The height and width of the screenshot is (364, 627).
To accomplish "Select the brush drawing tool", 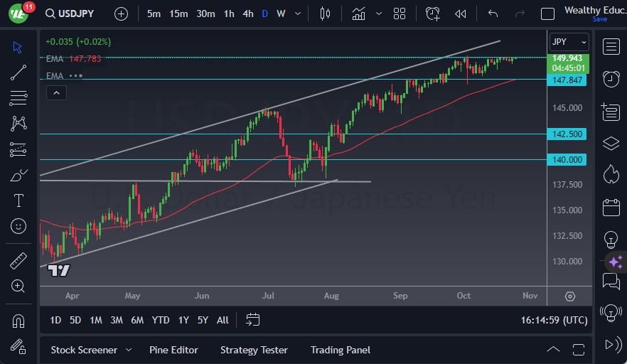I will pos(18,175).
